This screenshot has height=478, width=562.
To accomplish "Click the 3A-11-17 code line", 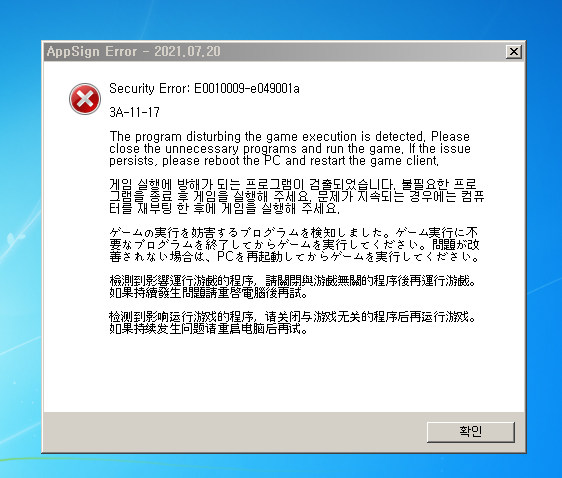I will coord(134,112).
